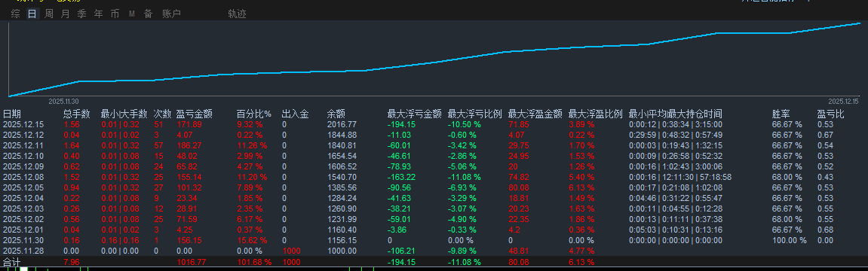The image size is (868, 271).
Task: Click the 余额 column header
Action: click(x=336, y=114)
